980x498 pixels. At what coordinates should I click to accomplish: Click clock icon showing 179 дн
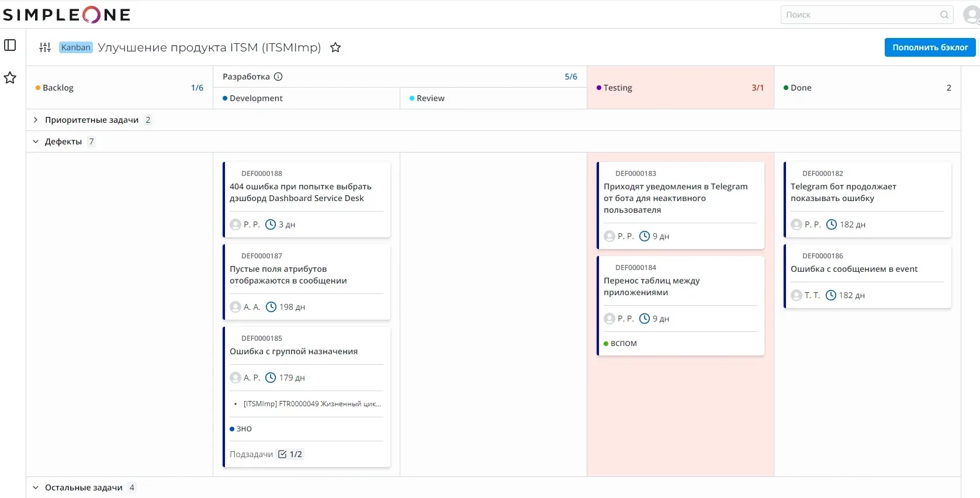[271, 378]
